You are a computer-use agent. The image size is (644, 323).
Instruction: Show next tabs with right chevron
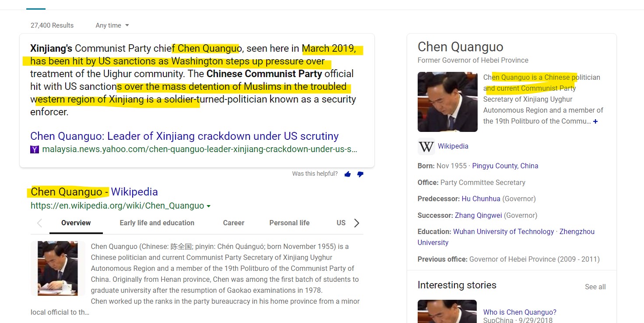(356, 223)
